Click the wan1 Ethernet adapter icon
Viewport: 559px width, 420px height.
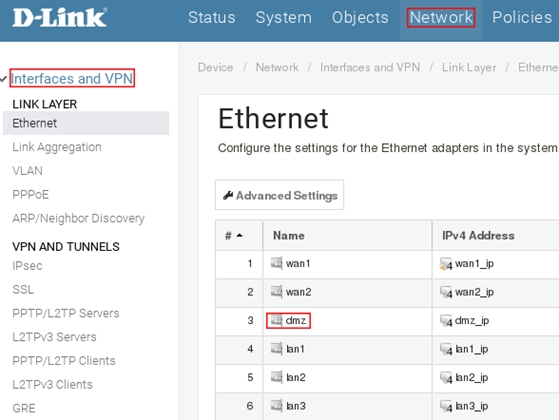(277, 263)
